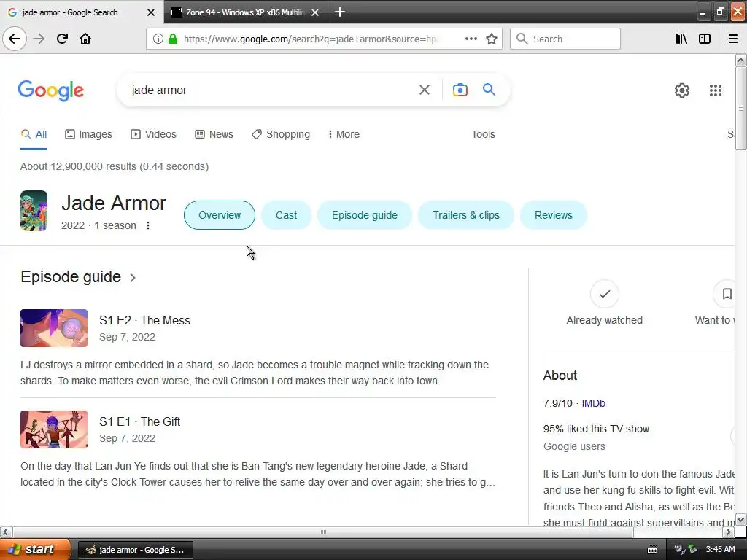Screen dimensions: 747x560
Task: Open the Reviews chip
Action: click(x=553, y=215)
